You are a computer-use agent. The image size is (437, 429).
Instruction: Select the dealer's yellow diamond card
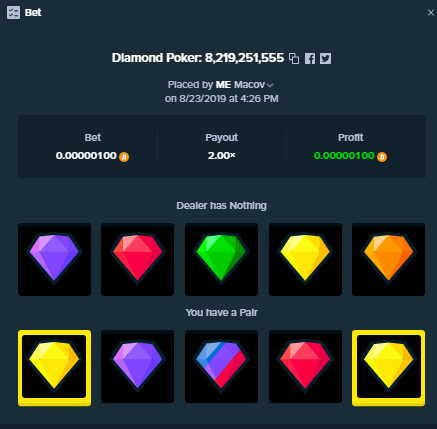[x=305, y=259]
